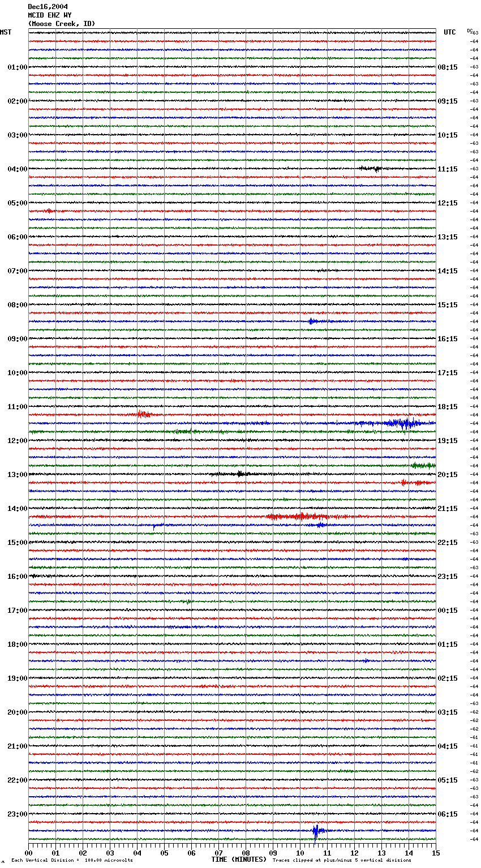Click the Each Vertical Division microvolts note
This screenshot has height=868, width=481.
click(x=72, y=860)
